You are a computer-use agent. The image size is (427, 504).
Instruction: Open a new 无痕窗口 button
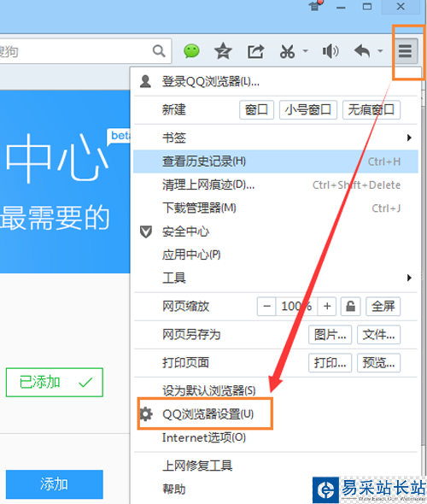point(371,110)
